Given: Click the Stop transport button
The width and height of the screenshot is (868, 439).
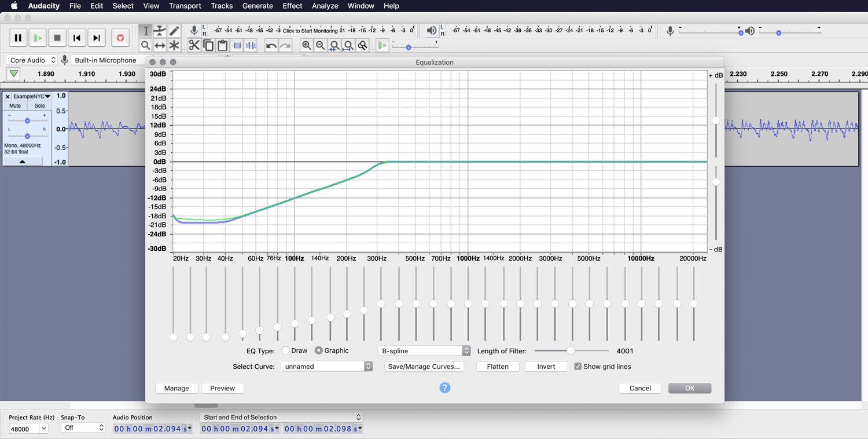Looking at the screenshot, I should coord(57,38).
